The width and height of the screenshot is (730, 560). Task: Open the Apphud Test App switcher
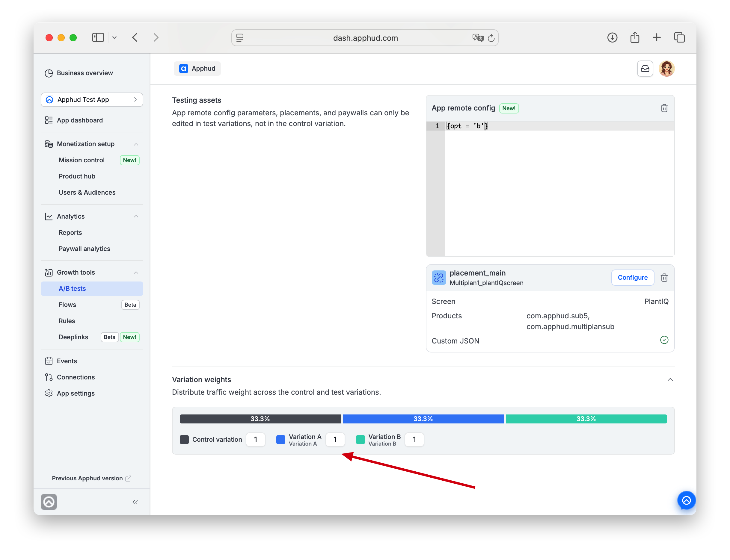click(x=92, y=100)
